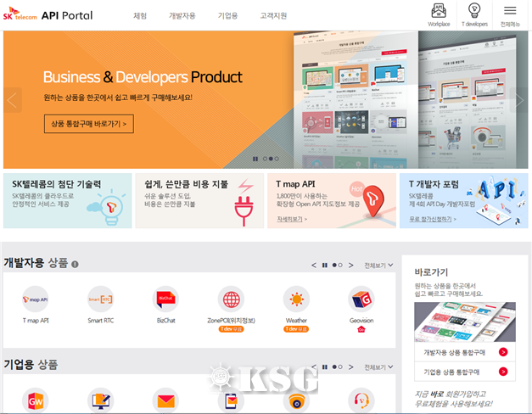Image resolution: width=532 pixels, height=414 pixels.
Task: Select the BizChat product icon
Action: [165, 299]
